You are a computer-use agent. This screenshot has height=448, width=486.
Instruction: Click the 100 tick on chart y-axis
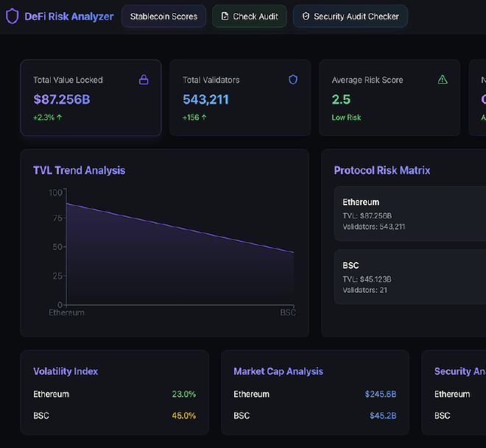56,193
